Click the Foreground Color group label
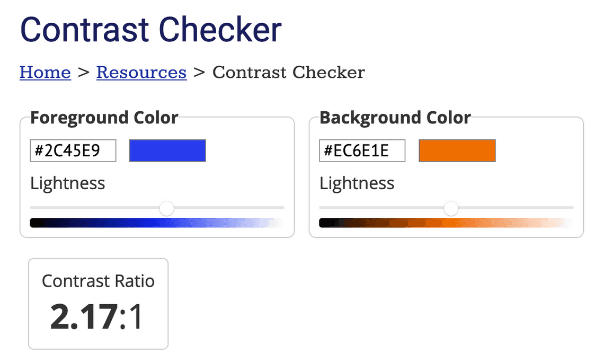 (x=104, y=118)
